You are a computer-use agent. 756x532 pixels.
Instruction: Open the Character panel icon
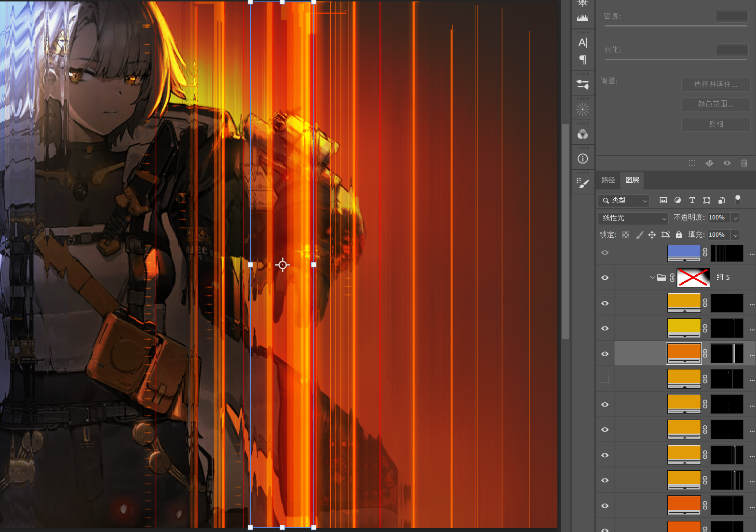pos(582,43)
